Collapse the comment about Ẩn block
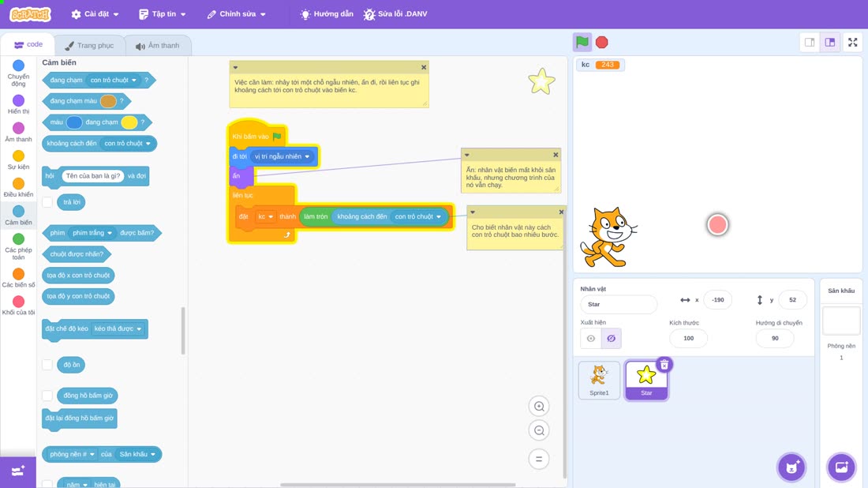This screenshot has height=488, width=868. tap(466, 155)
